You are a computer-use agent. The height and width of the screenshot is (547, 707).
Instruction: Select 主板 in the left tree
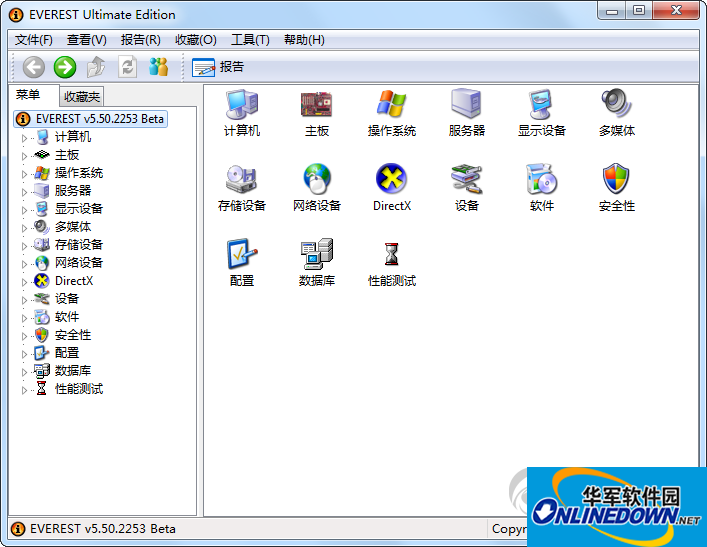[67, 155]
